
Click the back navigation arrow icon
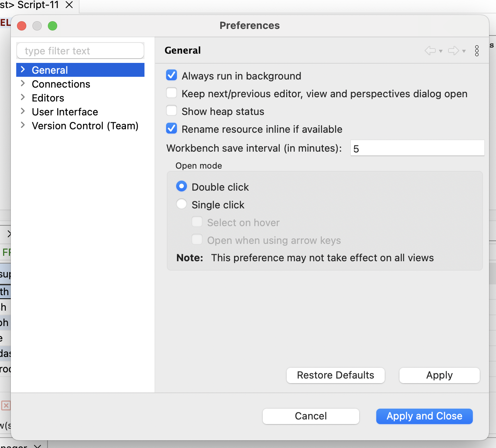tap(430, 51)
